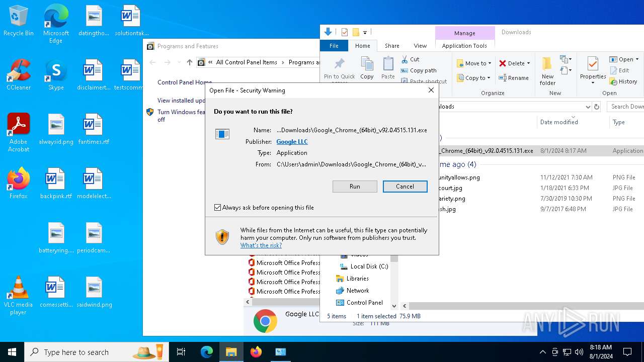Launch Microsoft Edge from the desktop
The height and width of the screenshot is (362, 644).
(56, 24)
